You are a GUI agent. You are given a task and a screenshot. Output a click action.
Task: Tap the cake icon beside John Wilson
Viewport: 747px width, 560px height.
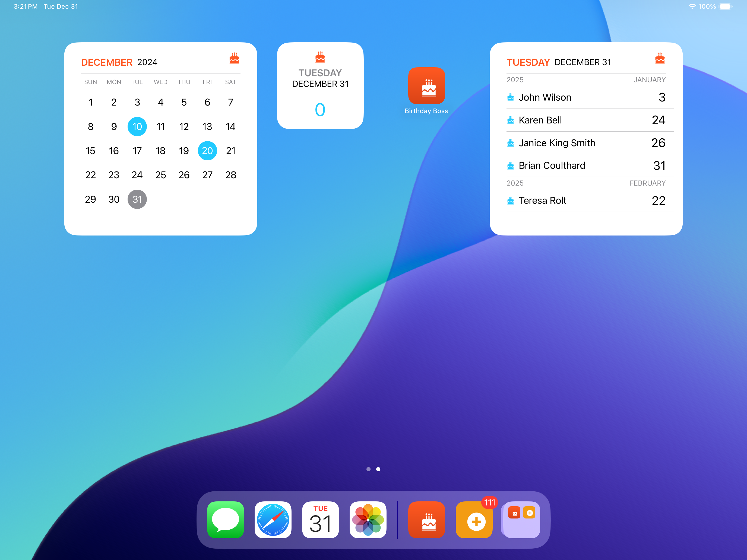(511, 98)
